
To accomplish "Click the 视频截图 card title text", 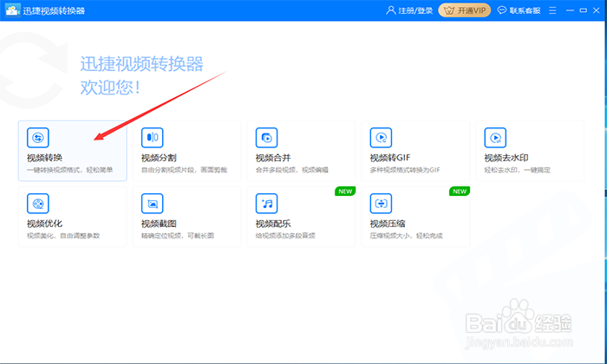I will (x=159, y=224).
